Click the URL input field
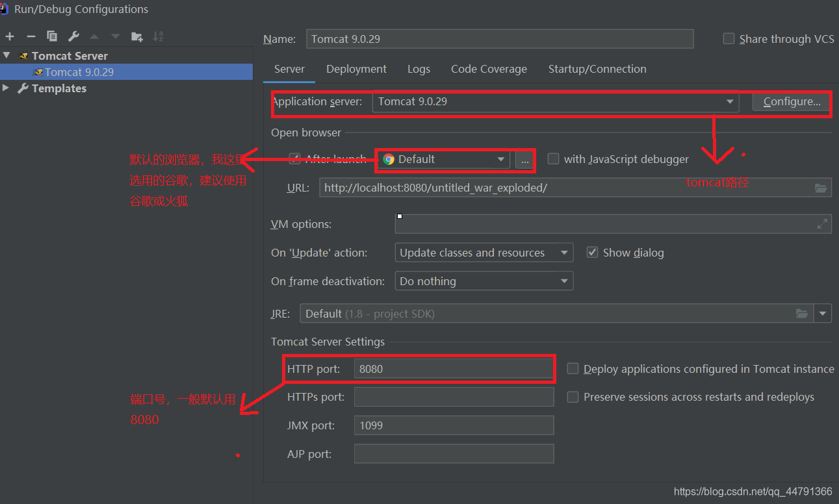 pos(575,188)
